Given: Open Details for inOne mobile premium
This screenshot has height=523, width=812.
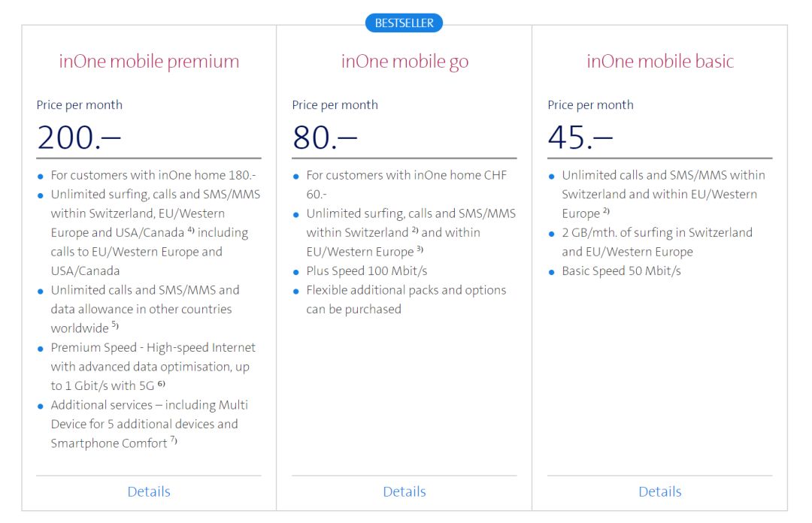Looking at the screenshot, I should [x=149, y=491].
